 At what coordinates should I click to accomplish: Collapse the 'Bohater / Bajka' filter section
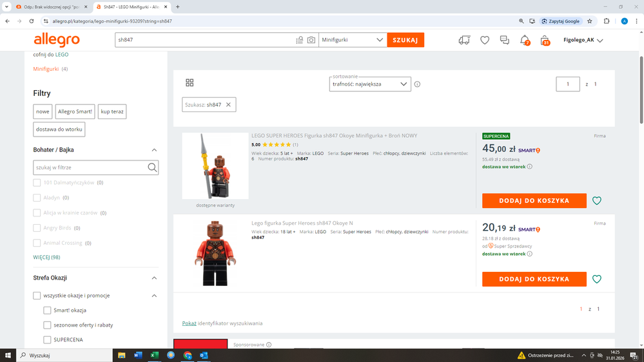pos(154,150)
